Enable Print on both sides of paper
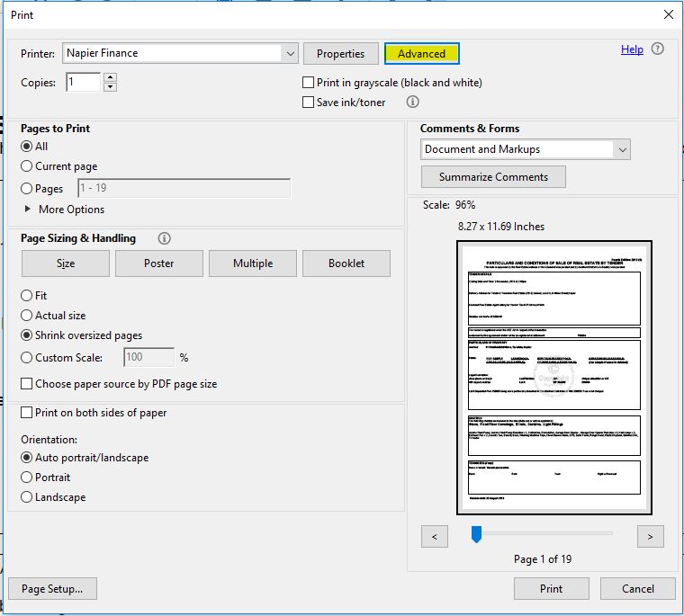The width and height of the screenshot is (684, 616). (x=27, y=413)
